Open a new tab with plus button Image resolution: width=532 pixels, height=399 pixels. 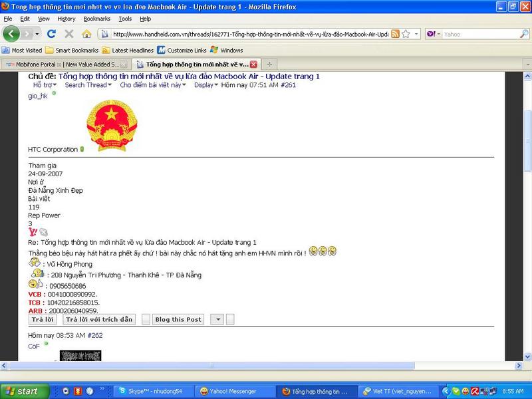tap(269, 65)
